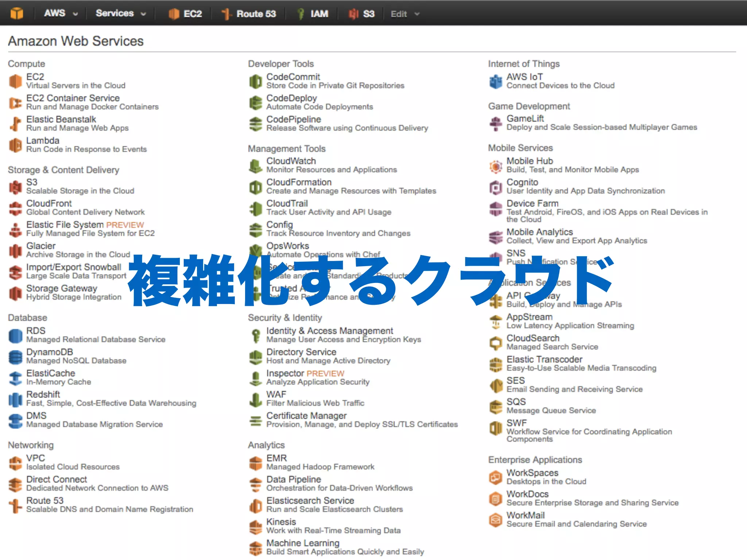Click the AWS cube home icon
This screenshot has width=747, height=560.
tap(16, 13)
